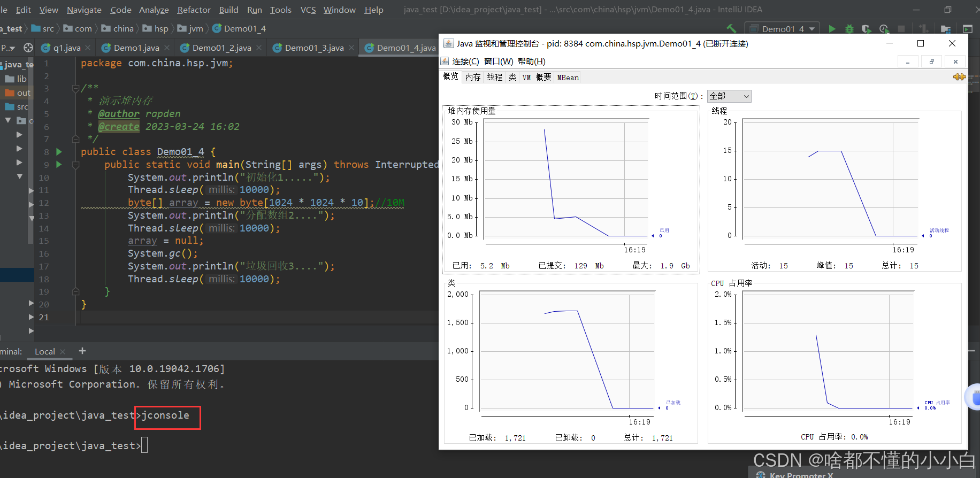The width and height of the screenshot is (980, 478).
Task: Close the Demo01_2.java editor tab
Action: (259, 48)
